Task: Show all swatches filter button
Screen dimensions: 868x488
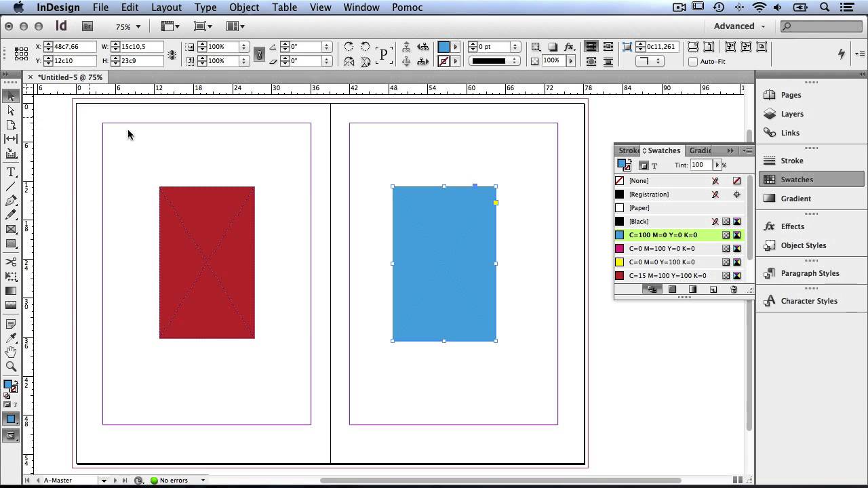Action: click(652, 289)
